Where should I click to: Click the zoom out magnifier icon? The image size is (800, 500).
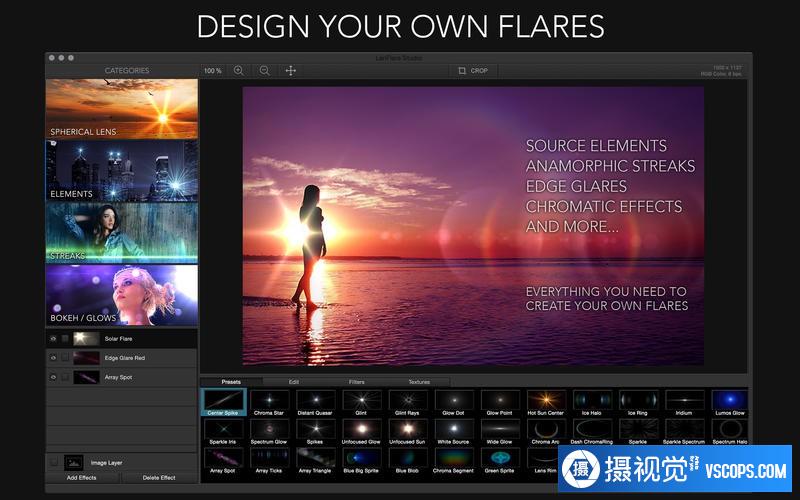tap(264, 71)
